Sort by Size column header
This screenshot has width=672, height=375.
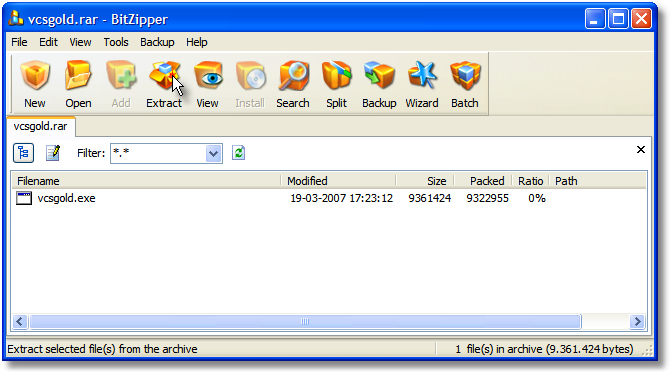[x=425, y=181]
